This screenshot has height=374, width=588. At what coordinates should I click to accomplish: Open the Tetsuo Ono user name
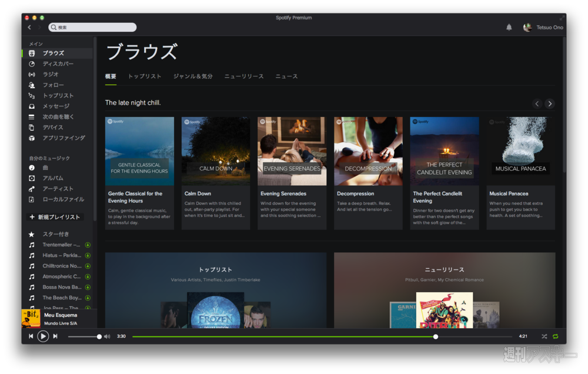[550, 28]
